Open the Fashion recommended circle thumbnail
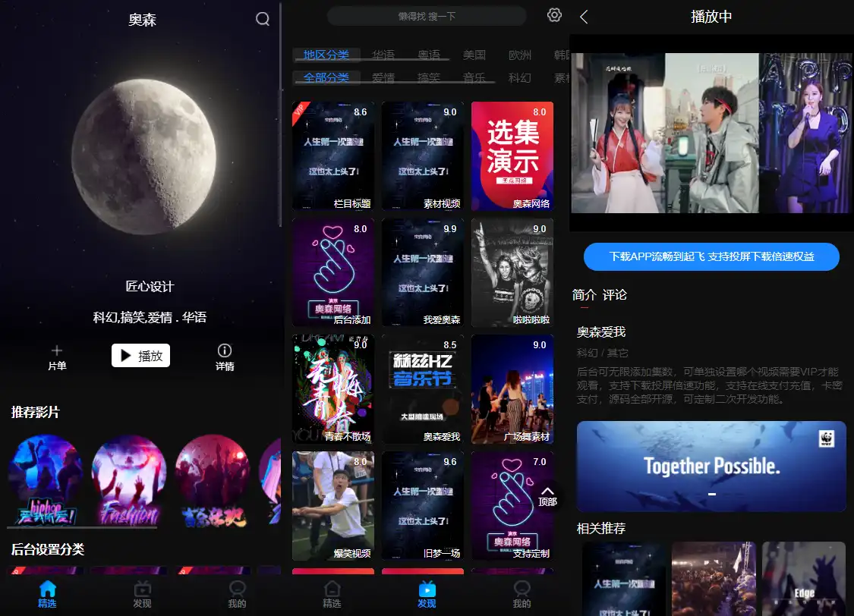The width and height of the screenshot is (854, 616). point(129,480)
